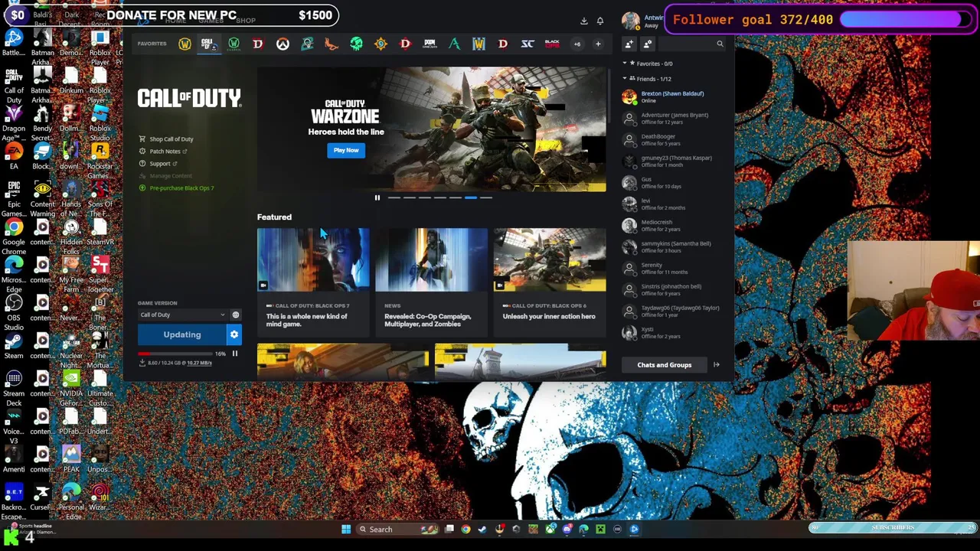Open Game Version Call of Duty dropdown
This screenshot has height=551, width=980.
click(x=182, y=315)
